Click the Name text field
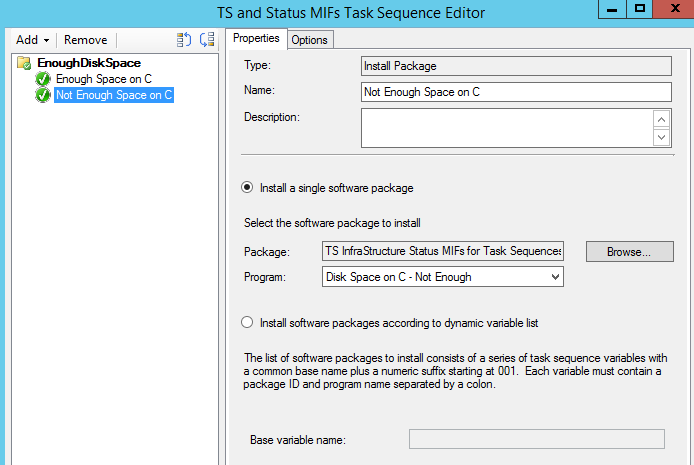 click(x=515, y=92)
